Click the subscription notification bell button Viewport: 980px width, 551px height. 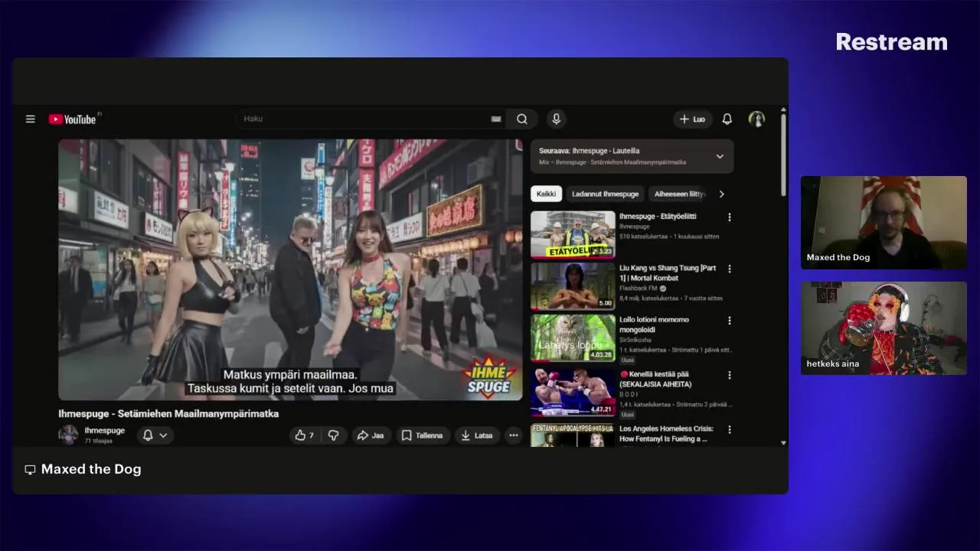(148, 435)
